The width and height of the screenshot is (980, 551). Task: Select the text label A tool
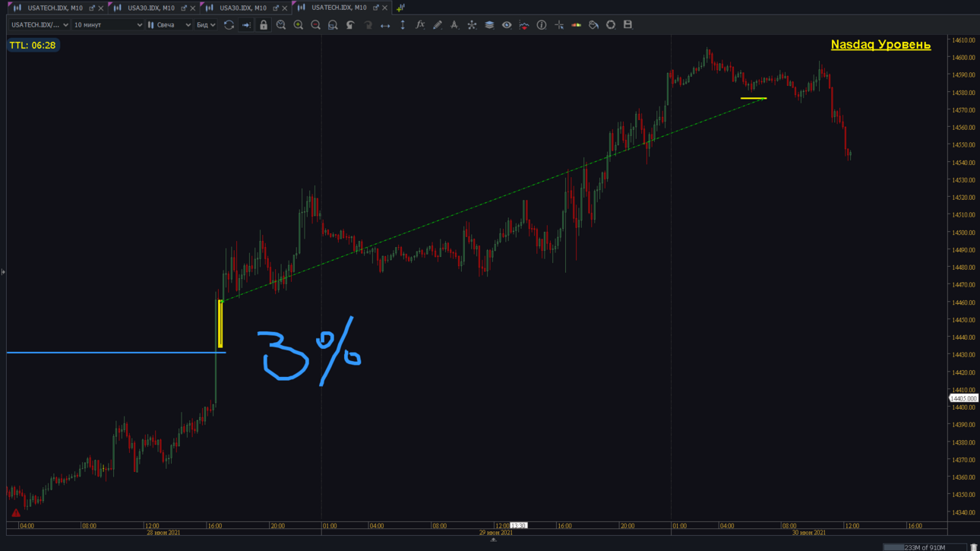454,25
